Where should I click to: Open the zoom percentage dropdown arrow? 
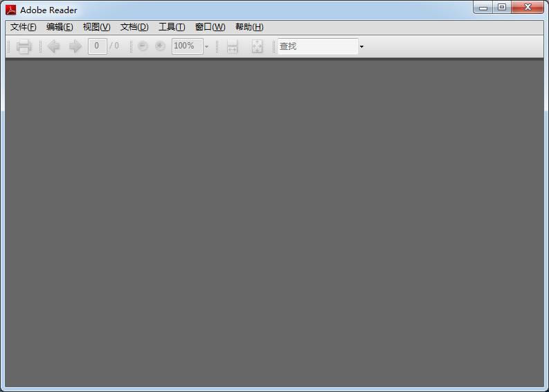[206, 46]
